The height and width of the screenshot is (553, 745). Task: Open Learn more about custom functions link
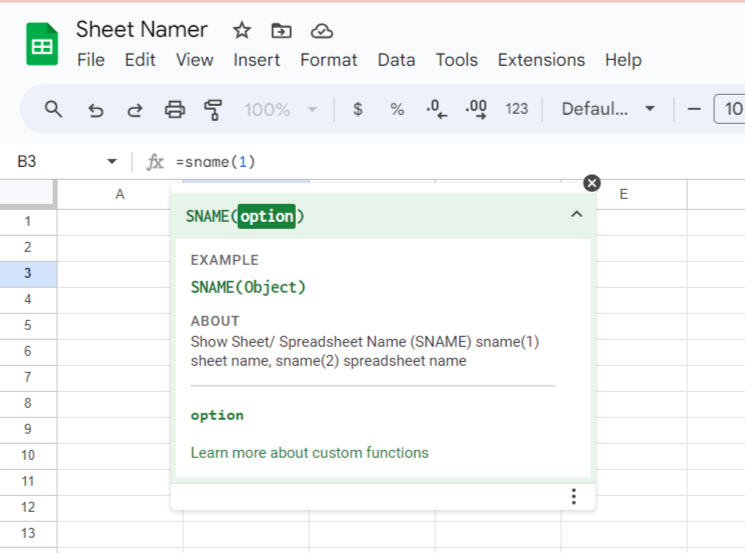click(309, 453)
